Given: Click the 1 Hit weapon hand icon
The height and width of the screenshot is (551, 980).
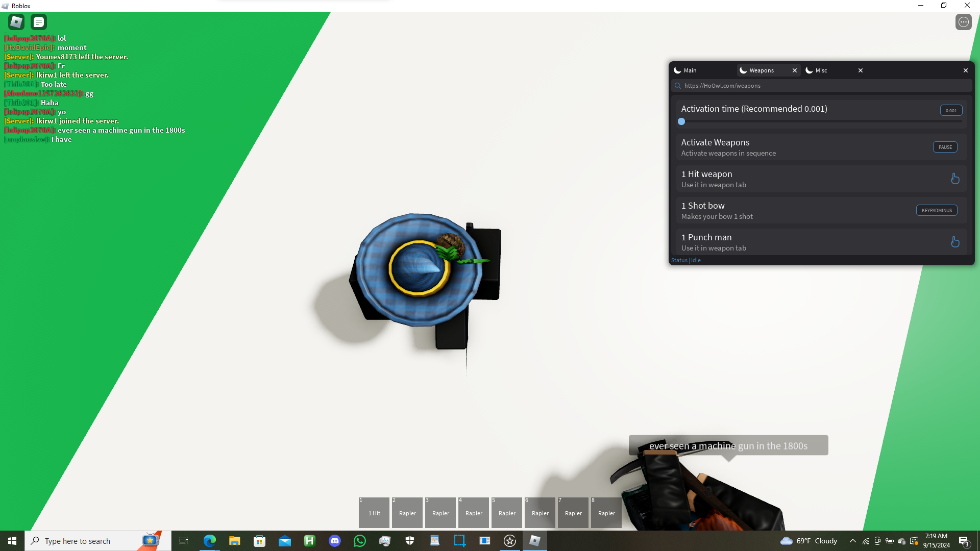Looking at the screenshot, I should tap(954, 179).
